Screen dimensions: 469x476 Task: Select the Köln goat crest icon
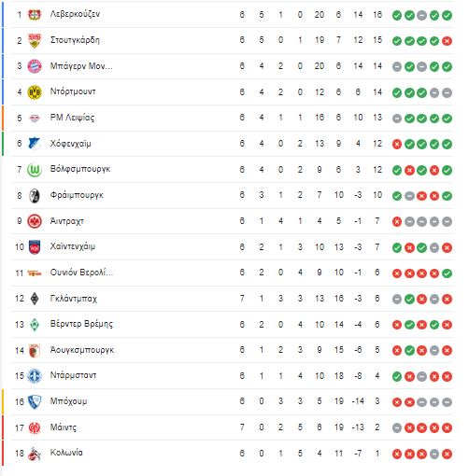(35, 454)
